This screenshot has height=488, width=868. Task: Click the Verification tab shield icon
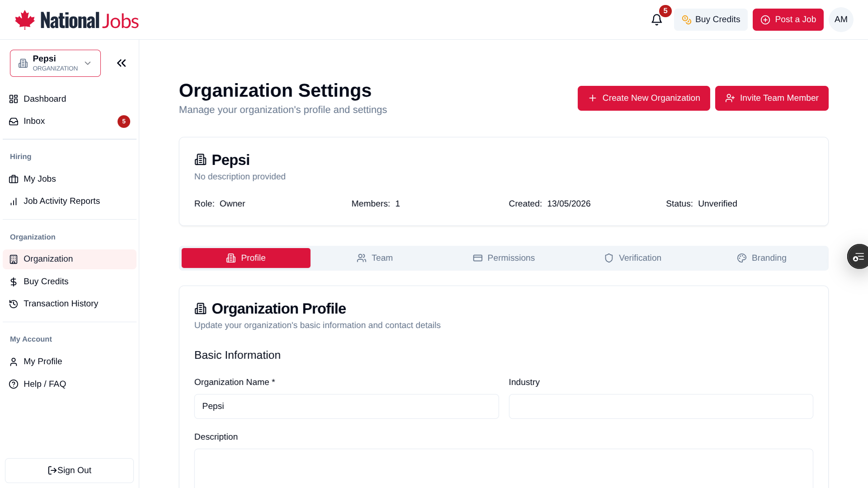(x=609, y=258)
